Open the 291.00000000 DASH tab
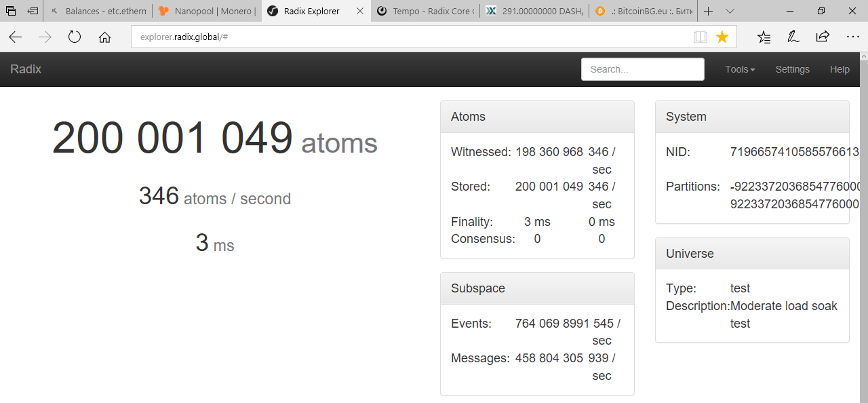Viewport: 868px width, 403px height. tap(534, 11)
